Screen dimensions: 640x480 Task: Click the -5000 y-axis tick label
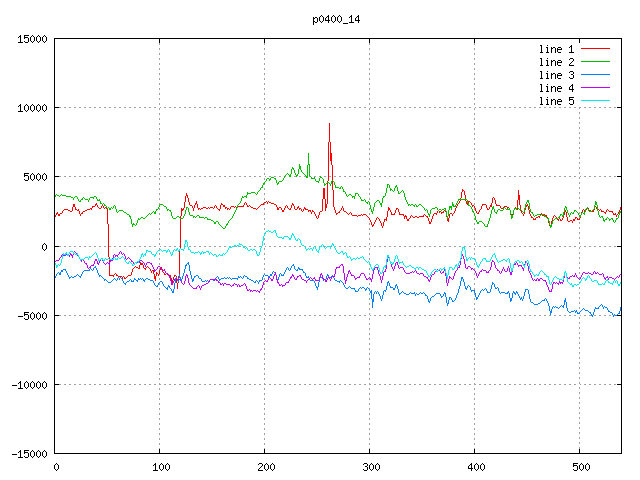click(x=31, y=316)
